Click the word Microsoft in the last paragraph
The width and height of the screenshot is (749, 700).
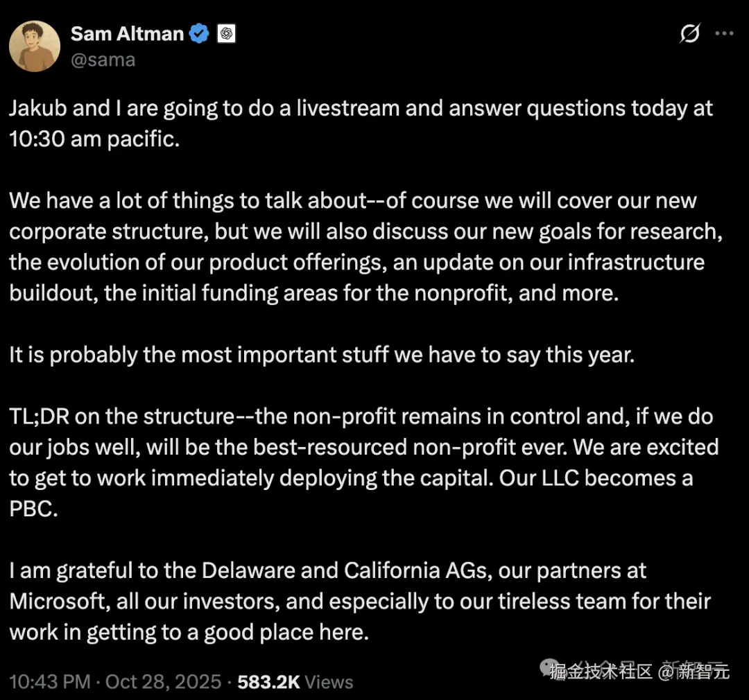coord(58,601)
